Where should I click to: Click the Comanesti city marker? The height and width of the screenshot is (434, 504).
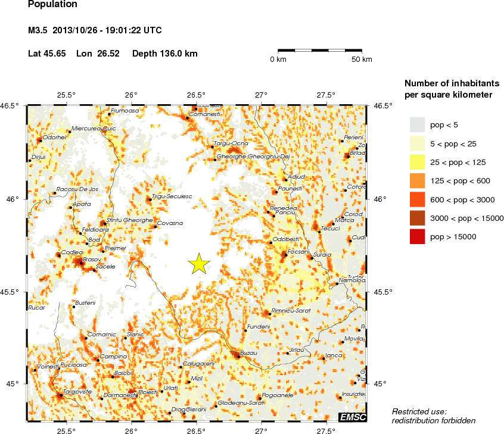(188, 118)
